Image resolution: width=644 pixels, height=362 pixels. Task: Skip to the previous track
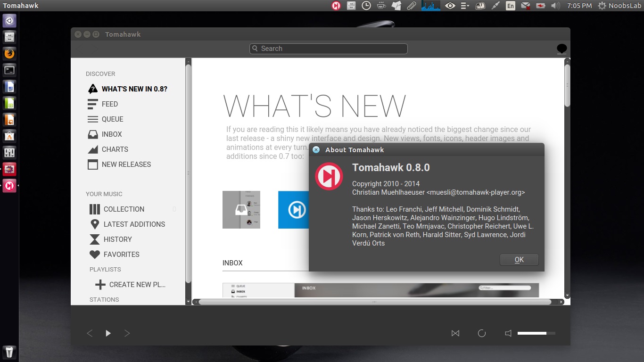(90, 333)
